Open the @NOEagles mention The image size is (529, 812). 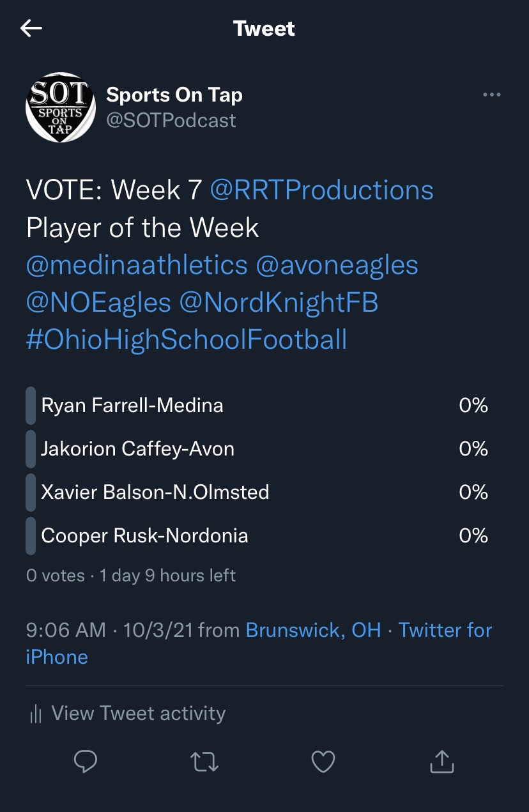98,302
